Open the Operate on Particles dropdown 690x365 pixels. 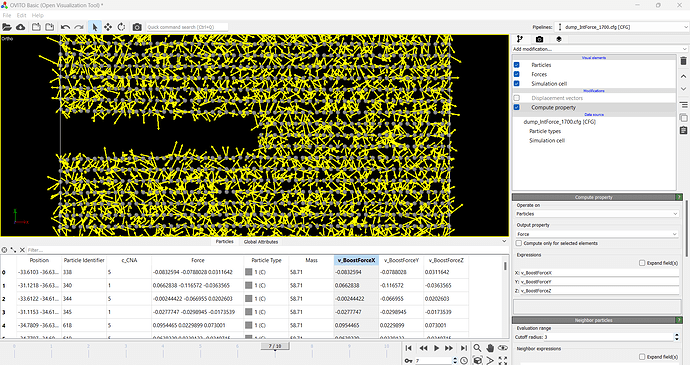(597, 214)
